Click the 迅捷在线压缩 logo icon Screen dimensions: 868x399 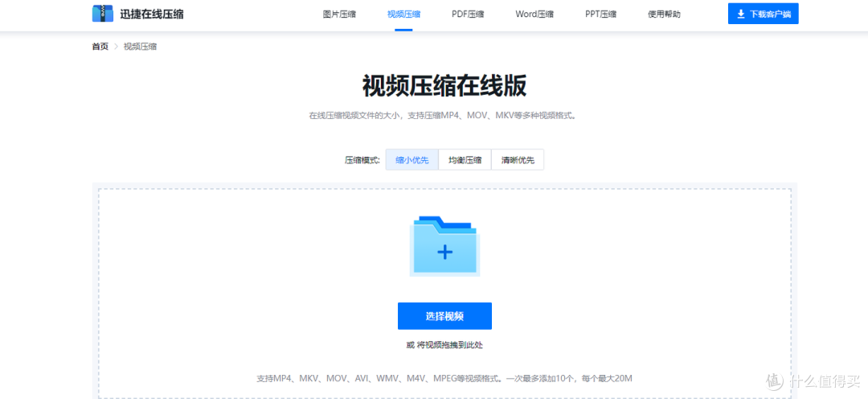[x=102, y=14]
